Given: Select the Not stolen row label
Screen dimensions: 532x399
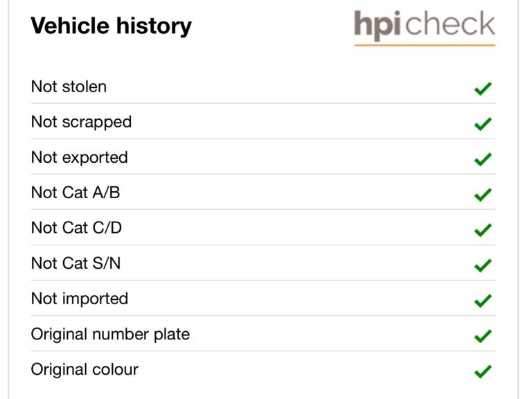Looking at the screenshot, I should 69,87.
